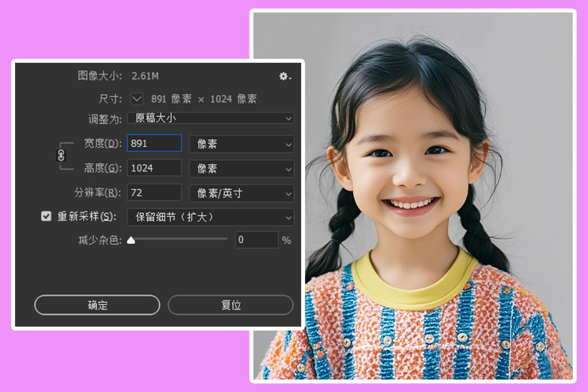
Task: Click the reduce noise percentage field
Action: pos(255,240)
